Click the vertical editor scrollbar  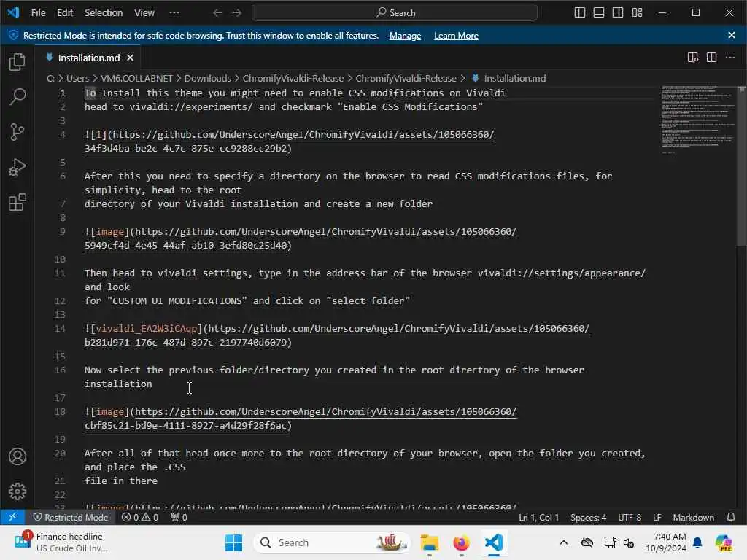click(x=742, y=166)
